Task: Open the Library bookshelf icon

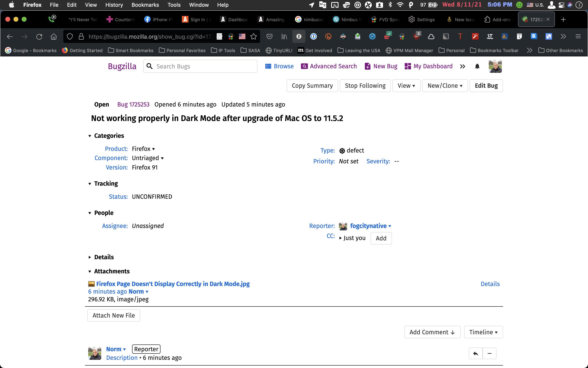Action: (284, 37)
